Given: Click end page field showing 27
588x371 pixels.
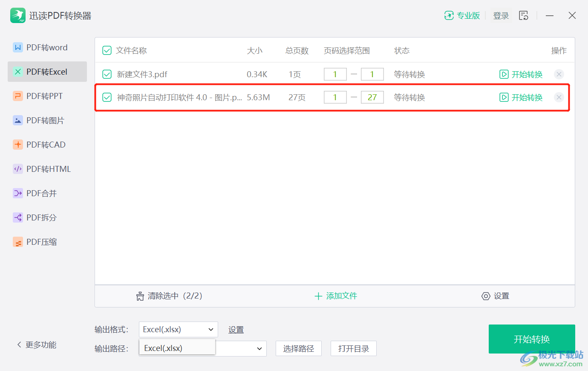Looking at the screenshot, I should coord(372,97).
